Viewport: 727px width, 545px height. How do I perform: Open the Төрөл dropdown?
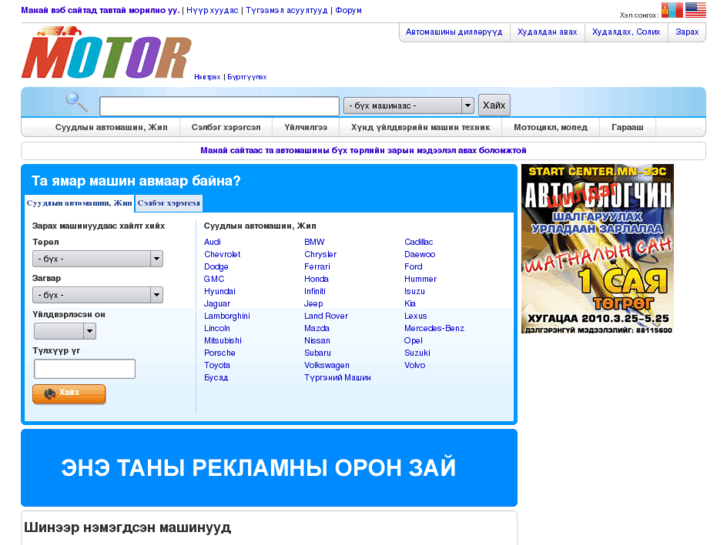coord(97,259)
